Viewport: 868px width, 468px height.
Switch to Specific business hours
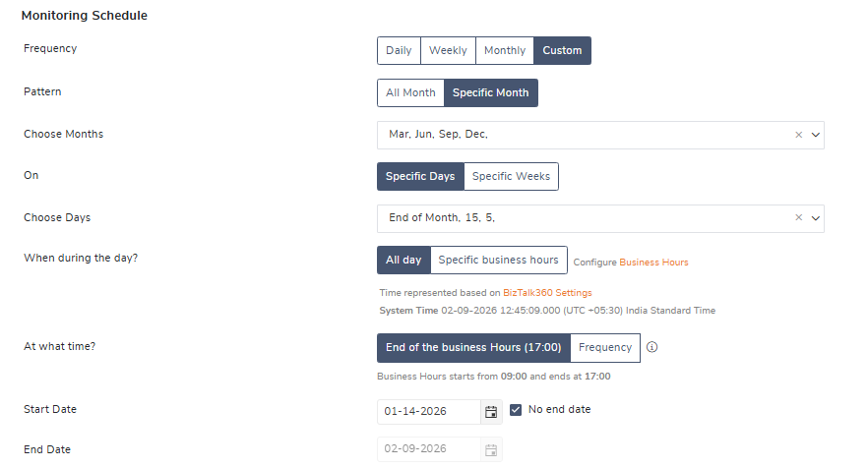point(498,261)
